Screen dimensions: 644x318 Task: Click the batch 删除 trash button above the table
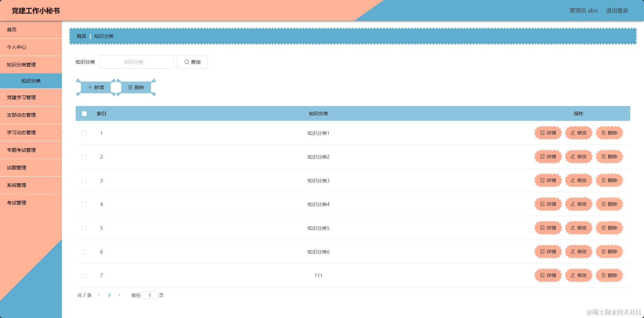click(x=136, y=87)
